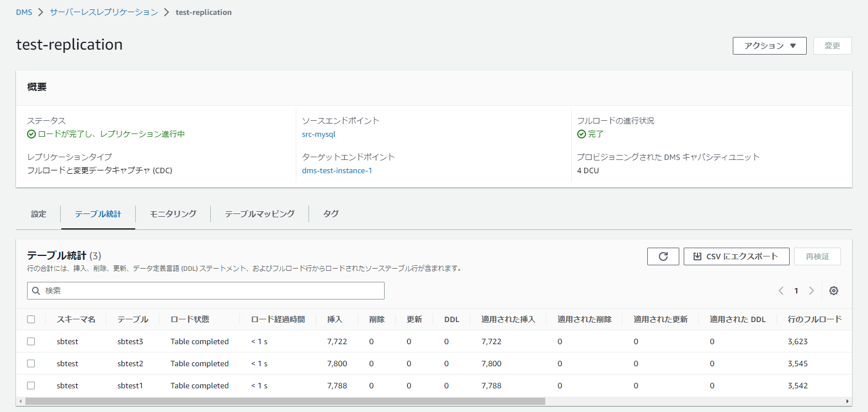Click the scrollbar right arrow

point(848,402)
